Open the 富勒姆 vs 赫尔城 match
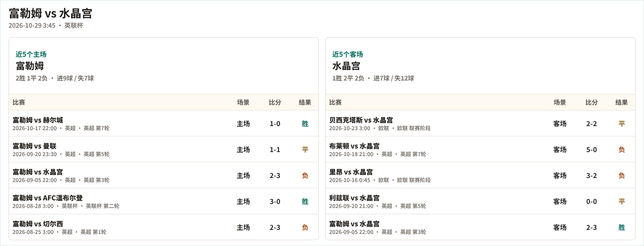The width and height of the screenshot is (644, 246). (x=38, y=120)
